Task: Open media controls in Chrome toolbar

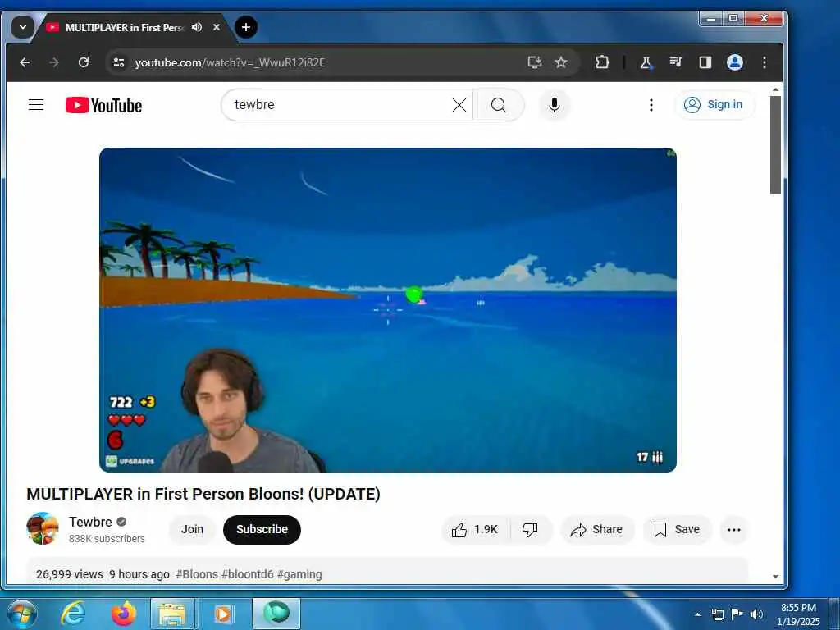Action: 676,62
